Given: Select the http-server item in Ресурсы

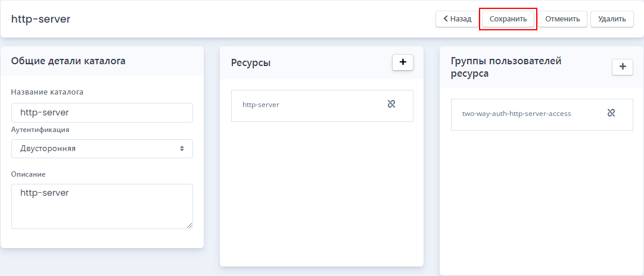Looking at the screenshot, I should click(322, 106).
